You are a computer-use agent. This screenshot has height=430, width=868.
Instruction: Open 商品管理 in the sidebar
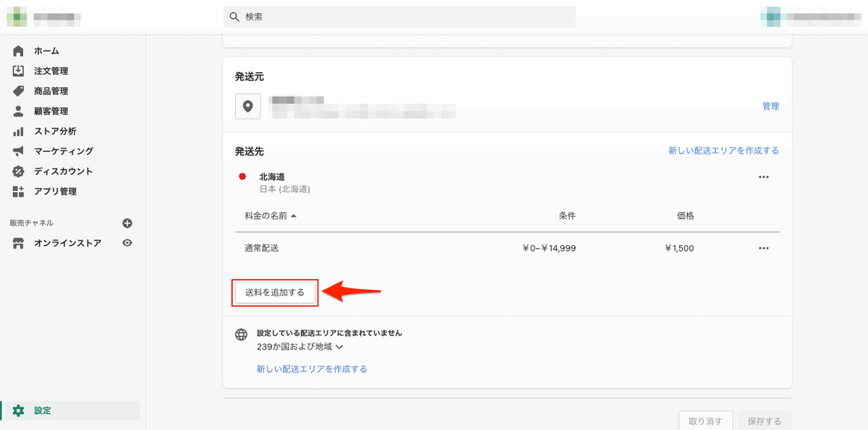51,91
